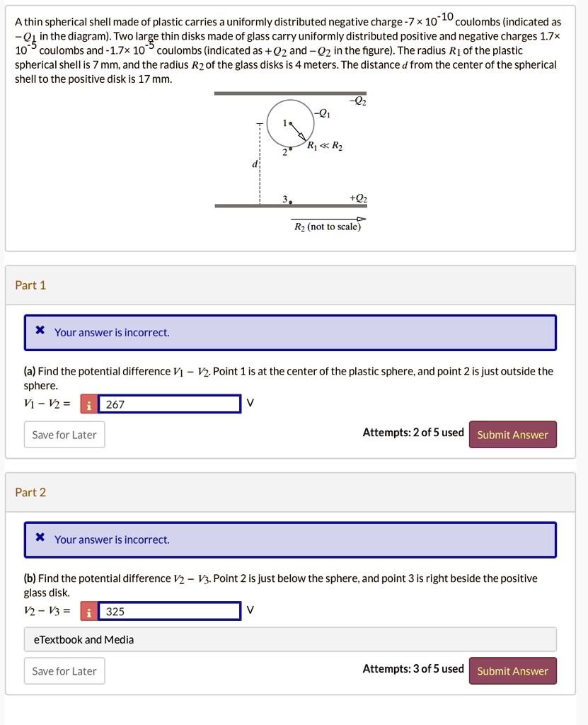Click the info icon beside the 325 answer
This screenshot has height=725, width=588.
pos(88,611)
